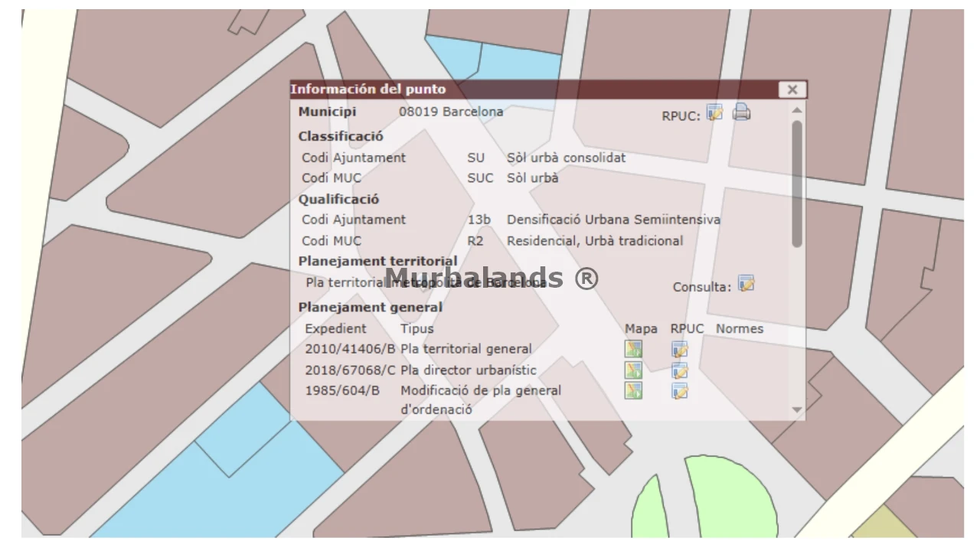Click the scroll up arrow in info panel
This screenshot has width=980, height=551.
(x=797, y=109)
